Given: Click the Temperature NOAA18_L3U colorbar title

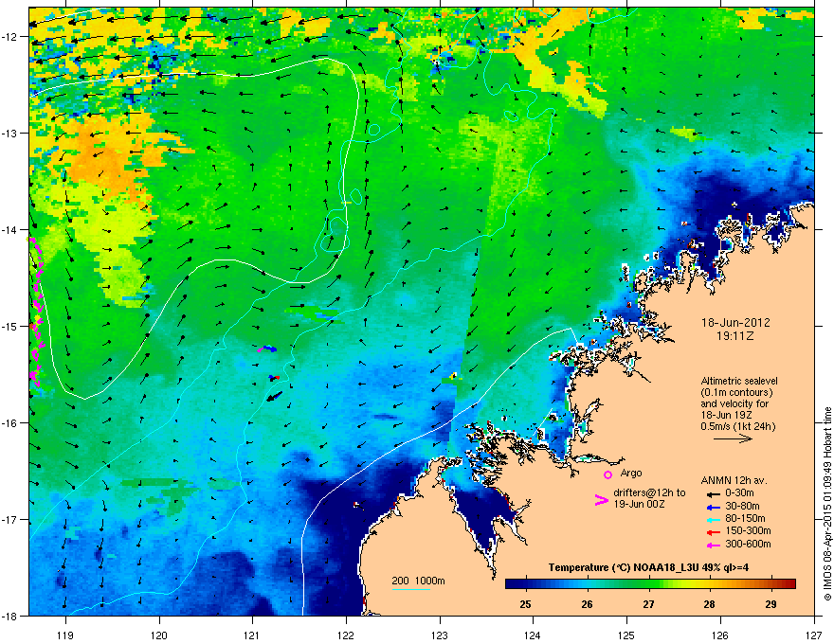Looking at the screenshot, I should pyautogui.click(x=648, y=567).
